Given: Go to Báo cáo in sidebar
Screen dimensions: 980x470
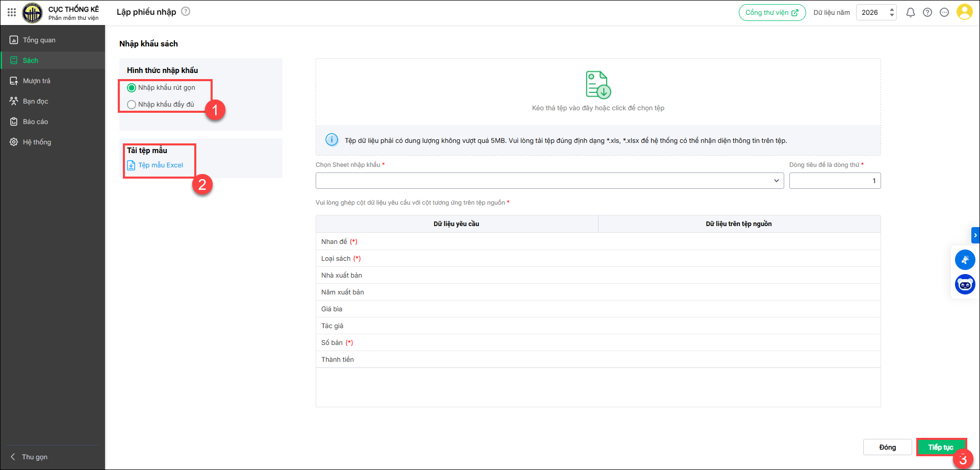Looking at the screenshot, I should (x=35, y=121).
